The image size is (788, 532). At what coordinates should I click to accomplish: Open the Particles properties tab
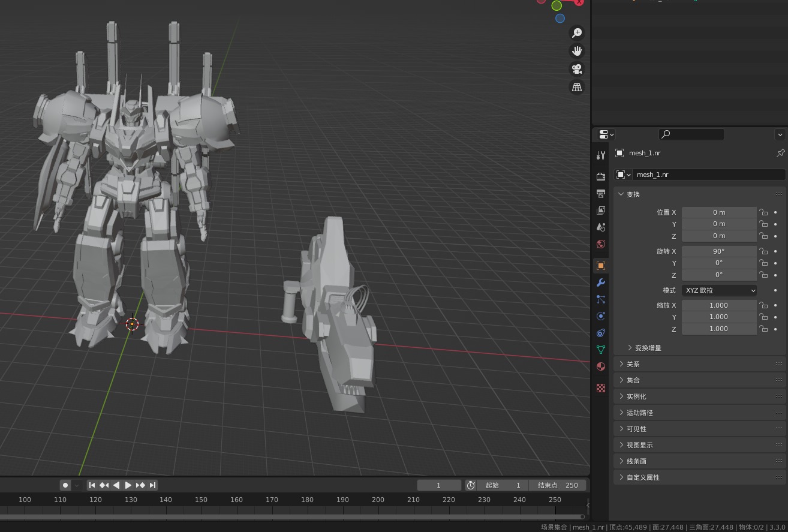point(601,299)
